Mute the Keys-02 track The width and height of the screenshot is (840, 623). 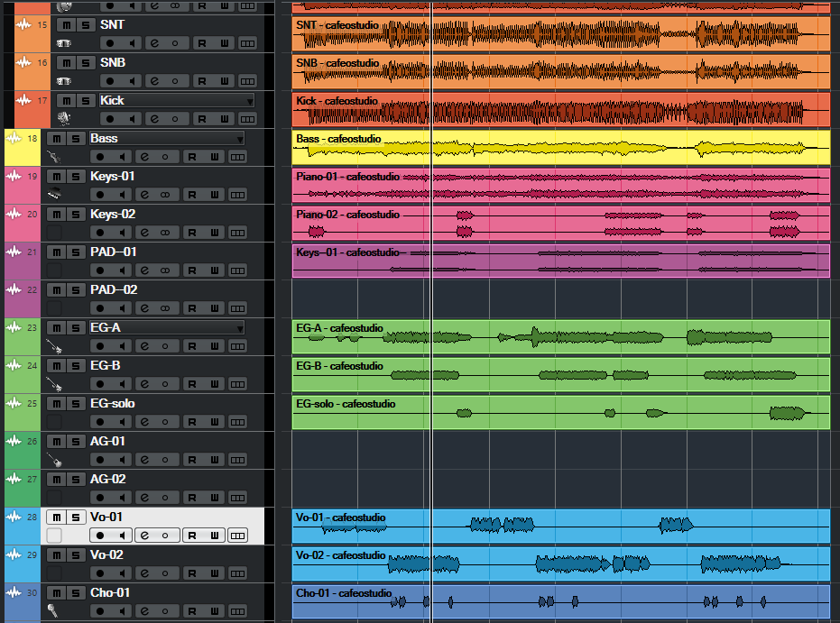pos(55,215)
